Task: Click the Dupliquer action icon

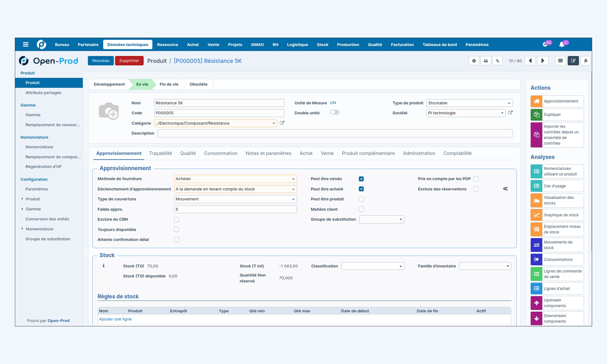Action: point(537,115)
